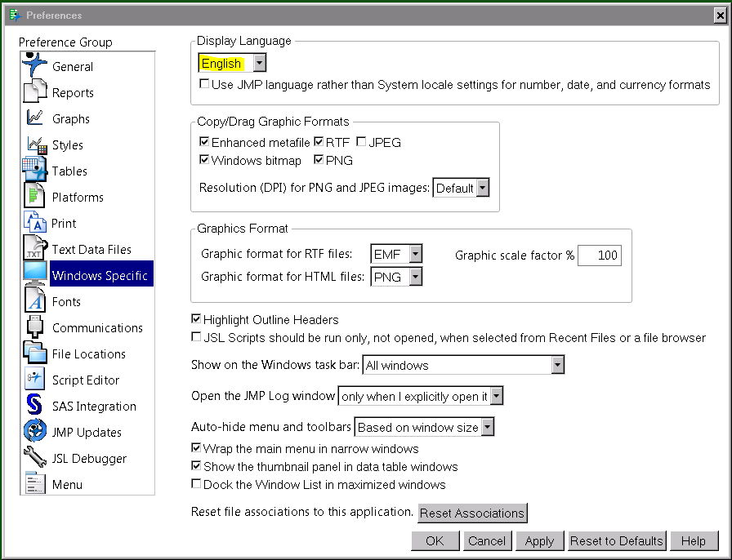Open Help for preferences
The image size is (732, 560).
click(694, 541)
